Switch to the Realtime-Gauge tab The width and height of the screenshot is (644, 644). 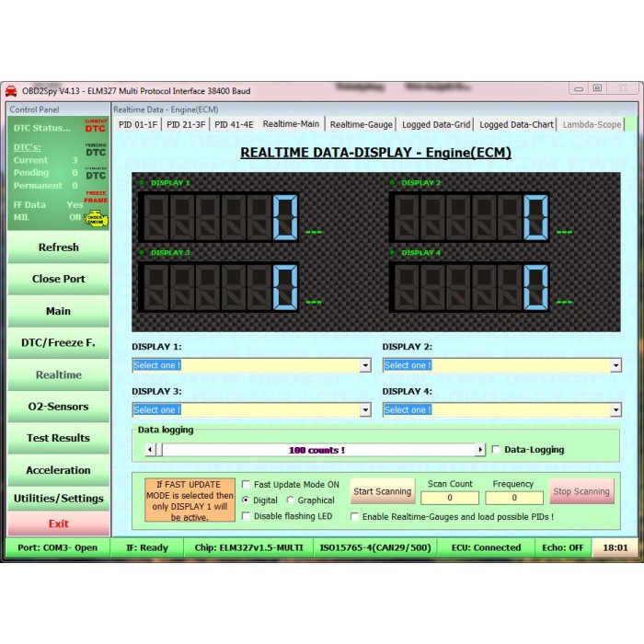click(x=361, y=124)
